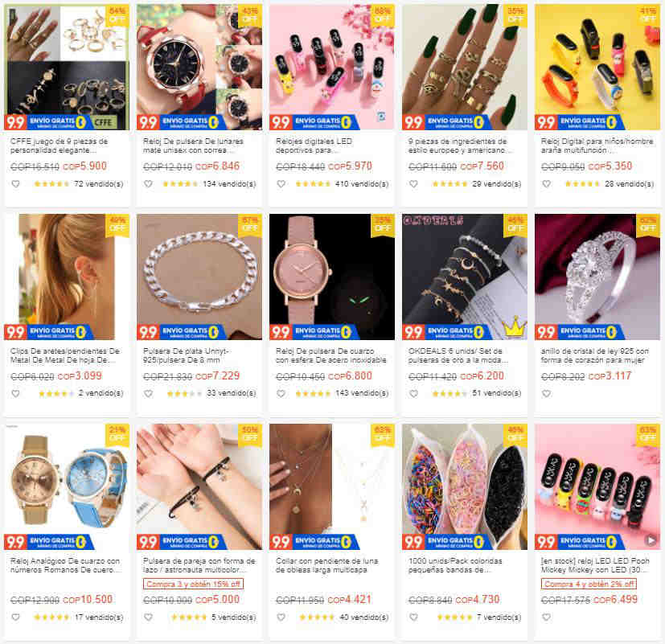Image resolution: width=665 pixels, height=644 pixels.
Task: Open the Clips De aretes De Metal listing
Action: [65, 355]
